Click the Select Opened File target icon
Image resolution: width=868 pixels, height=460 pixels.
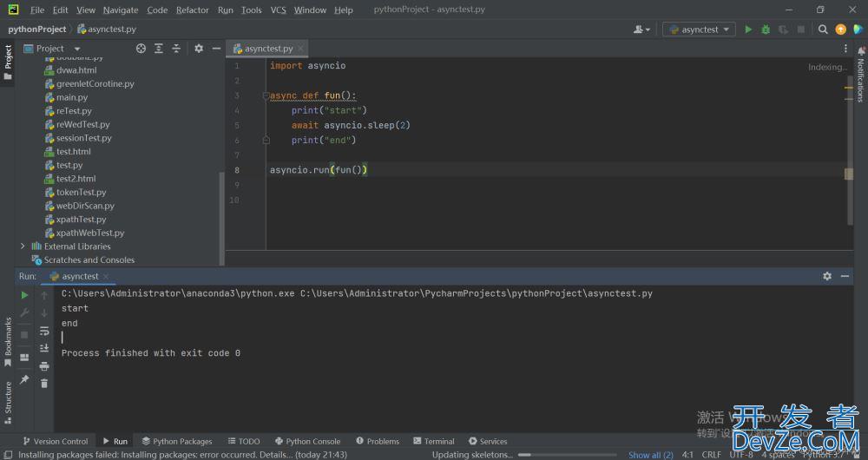[x=141, y=49]
